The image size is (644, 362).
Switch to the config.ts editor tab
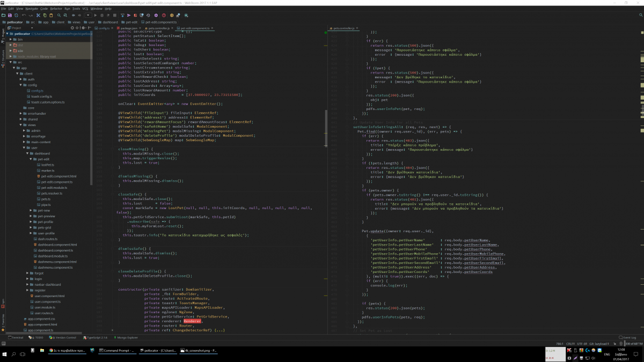(x=103, y=27)
